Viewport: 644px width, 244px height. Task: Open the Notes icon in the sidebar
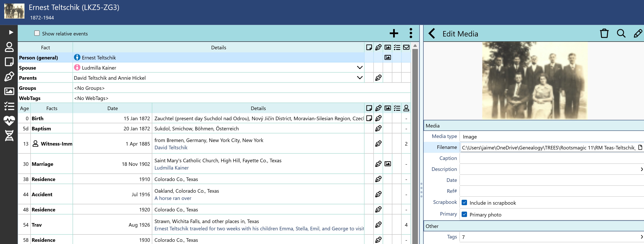[x=9, y=62]
